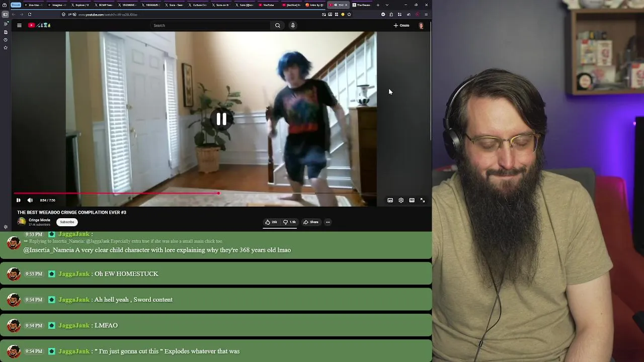Click the video title text
This screenshot has height=362, width=644.
(x=71, y=212)
